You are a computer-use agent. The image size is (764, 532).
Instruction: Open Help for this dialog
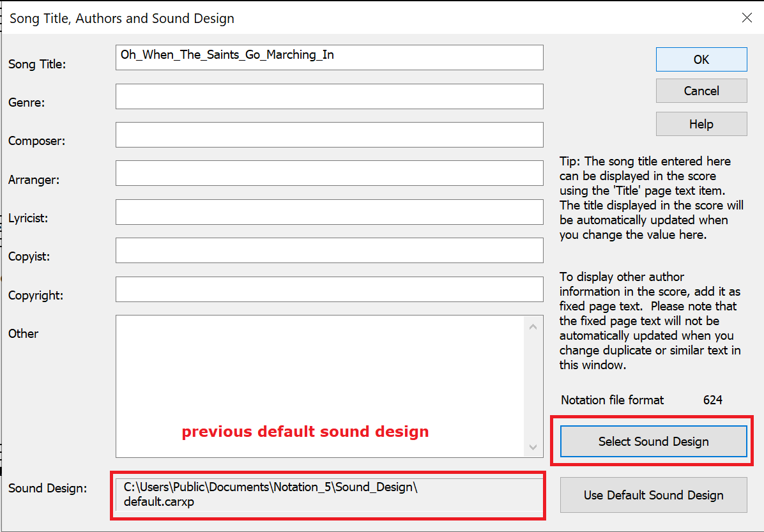click(x=701, y=124)
